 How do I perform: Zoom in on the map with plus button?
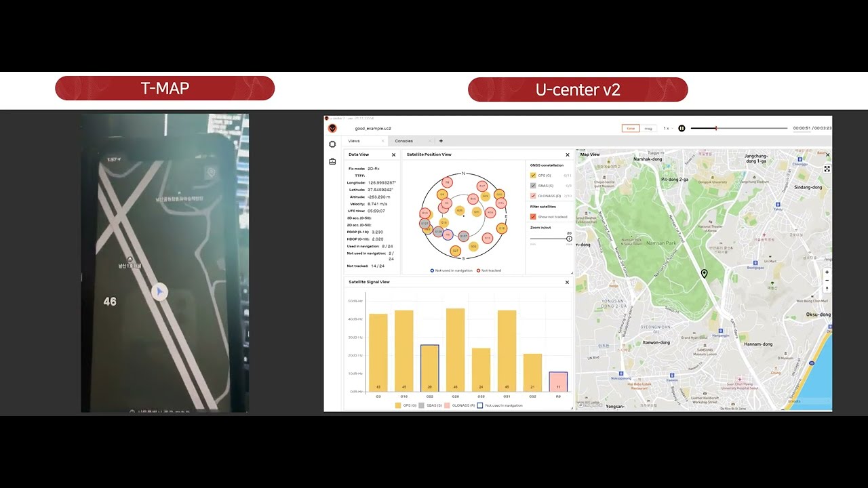827,272
